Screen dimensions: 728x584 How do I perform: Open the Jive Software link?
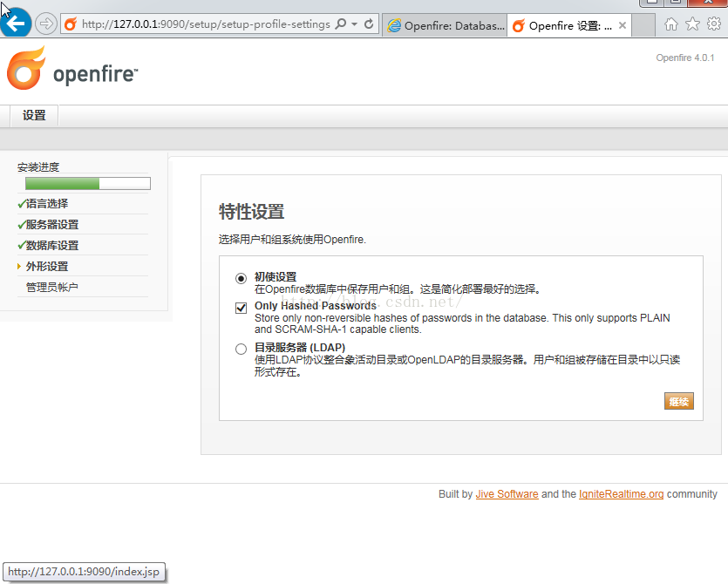(x=507, y=494)
